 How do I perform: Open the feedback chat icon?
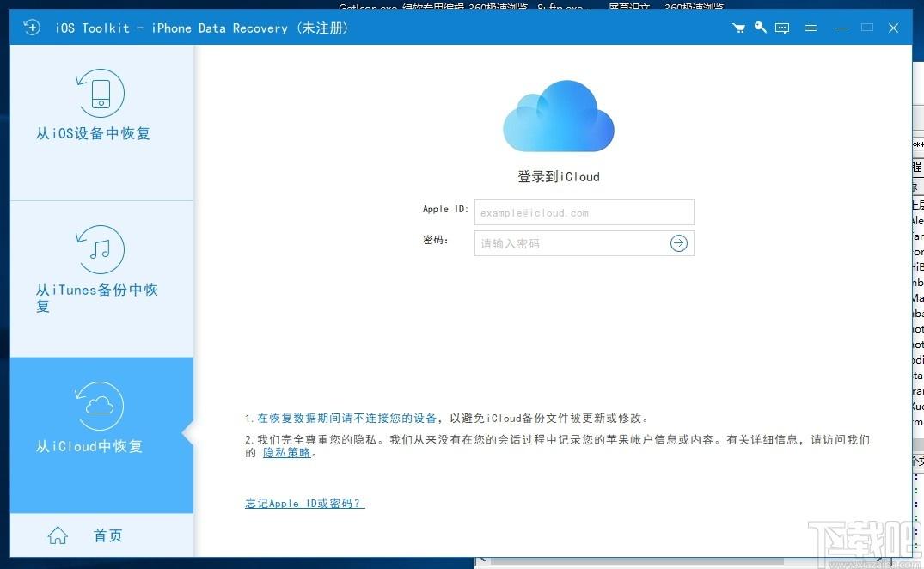(782, 28)
